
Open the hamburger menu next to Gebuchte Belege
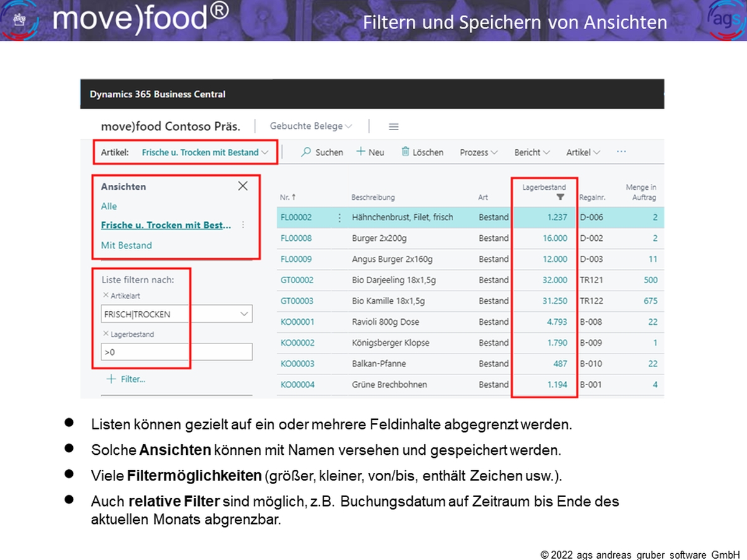point(393,126)
